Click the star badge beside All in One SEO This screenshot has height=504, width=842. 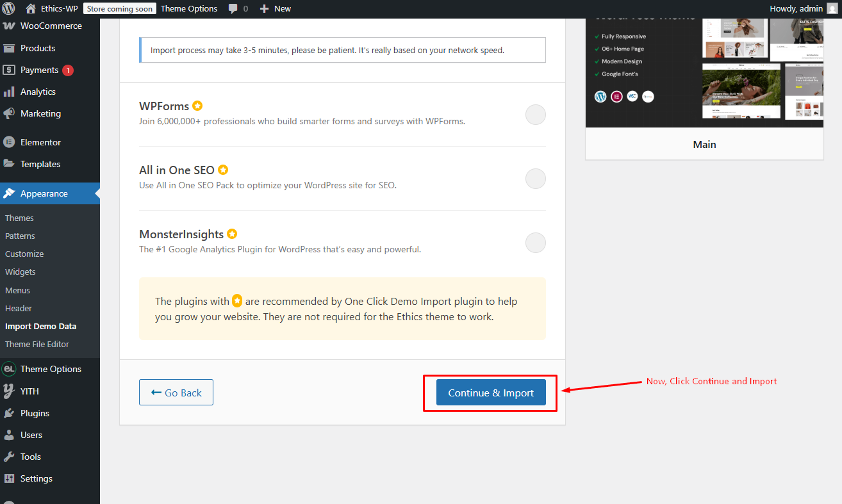[223, 170]
